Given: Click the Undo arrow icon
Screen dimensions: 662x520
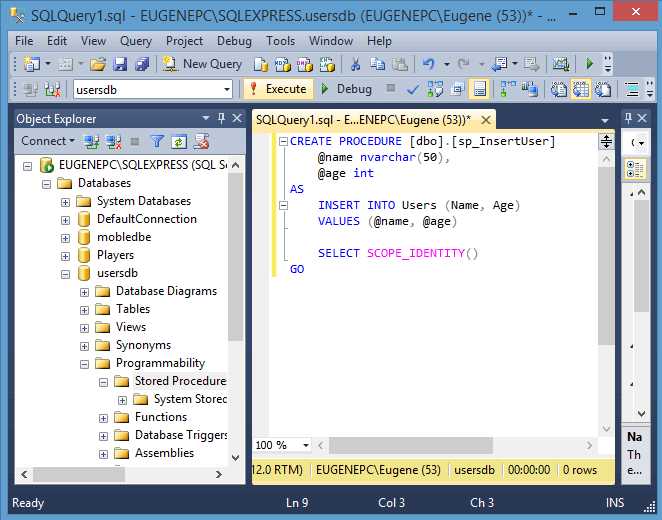Looking at the screenshot, I should tap(429, 63).
